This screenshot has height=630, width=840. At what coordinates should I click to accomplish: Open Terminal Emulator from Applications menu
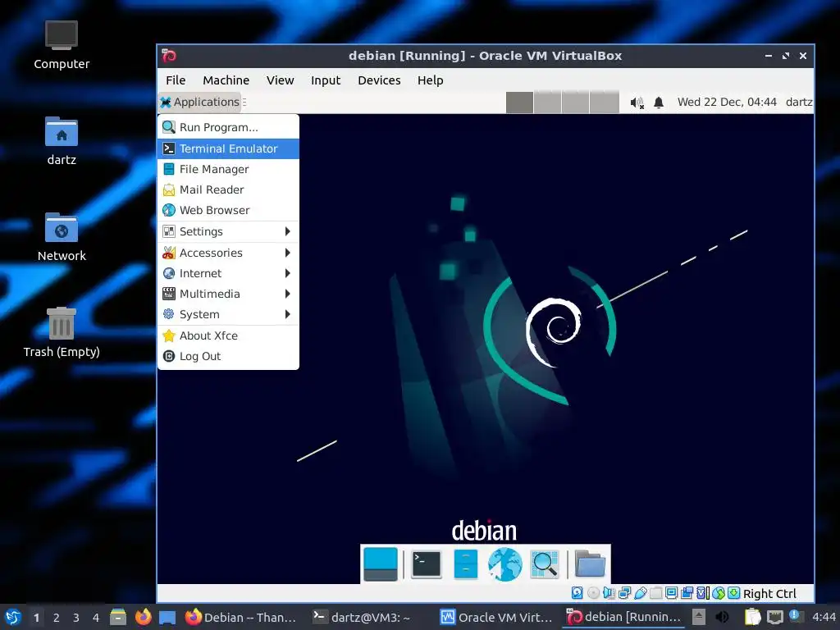pyautogui.click(x=228, y=148)
